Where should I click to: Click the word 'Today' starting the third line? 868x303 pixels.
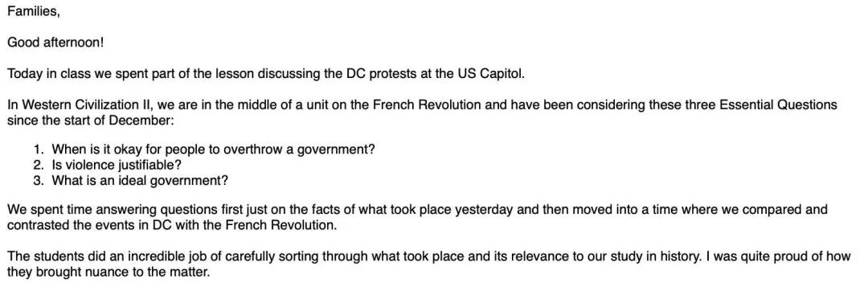coord(24,74)
